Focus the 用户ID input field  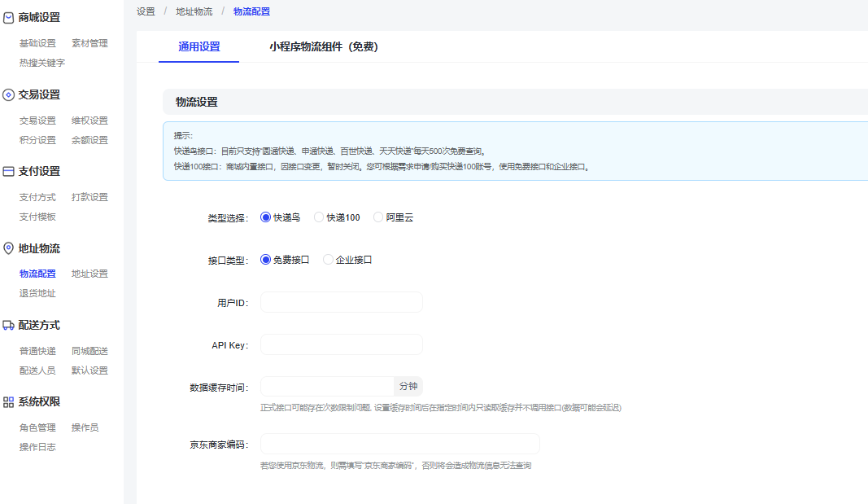click(x=341, y=302)
